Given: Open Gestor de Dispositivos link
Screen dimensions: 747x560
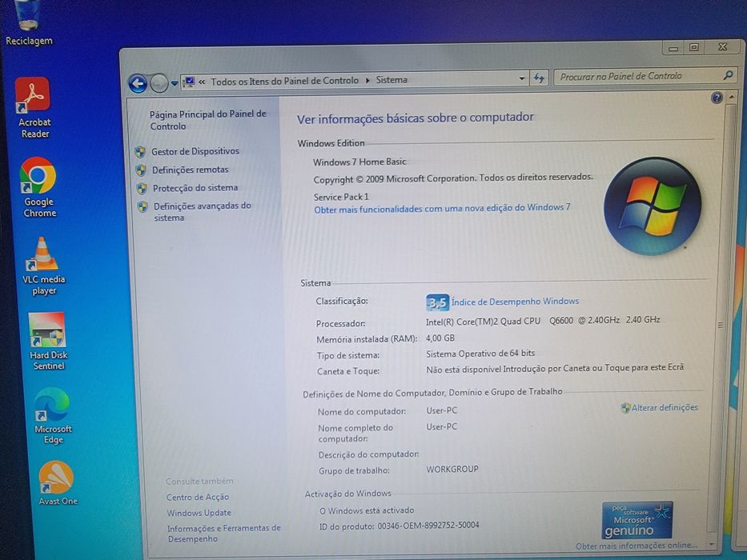Looking at the screenshot, I should click(x=195, y=151).
